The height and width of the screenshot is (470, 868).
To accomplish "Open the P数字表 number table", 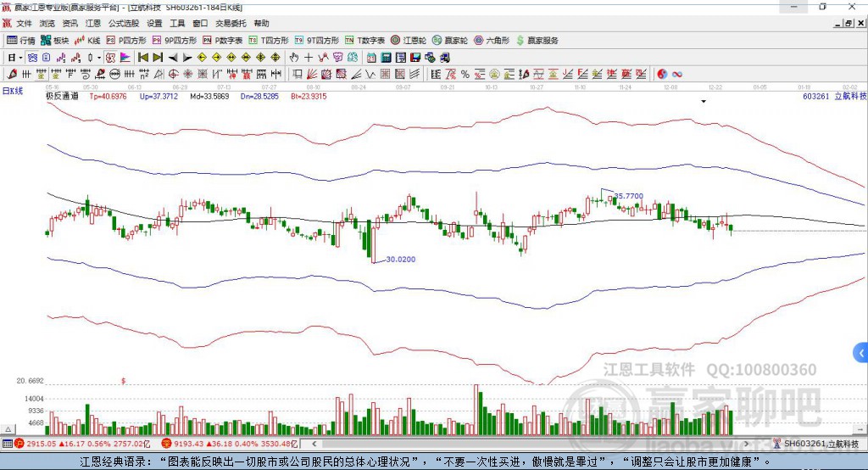I will 223,41.
